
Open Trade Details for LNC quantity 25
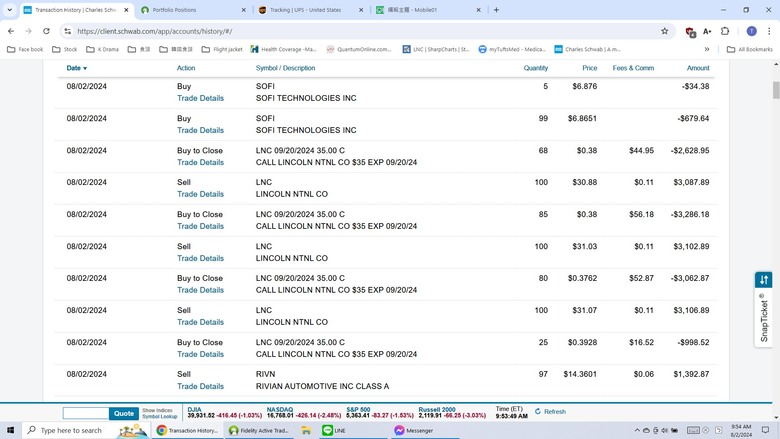(200, 354)
